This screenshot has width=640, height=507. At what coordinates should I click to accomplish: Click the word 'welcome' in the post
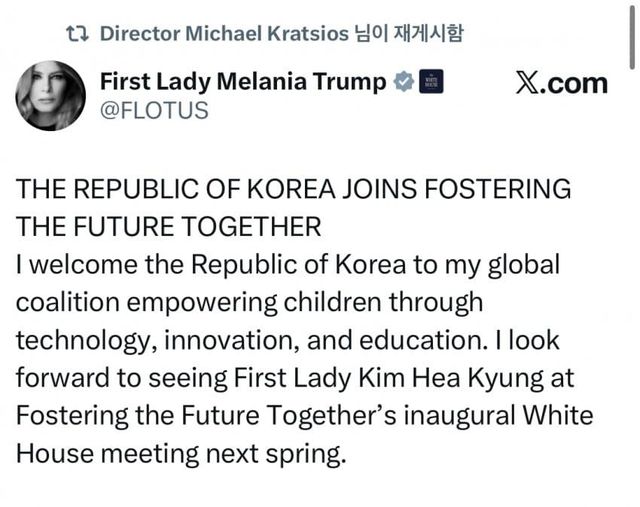[77, 265]
